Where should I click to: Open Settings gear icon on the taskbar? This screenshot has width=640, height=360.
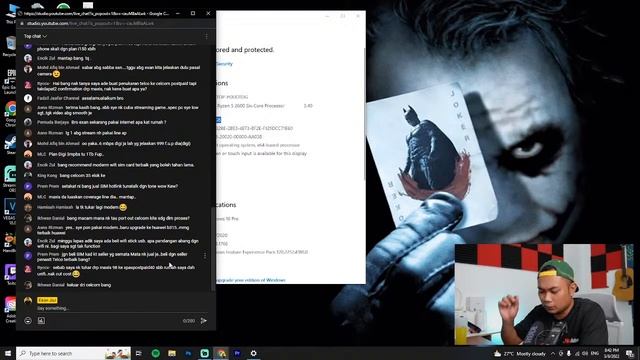click(253, 353)
